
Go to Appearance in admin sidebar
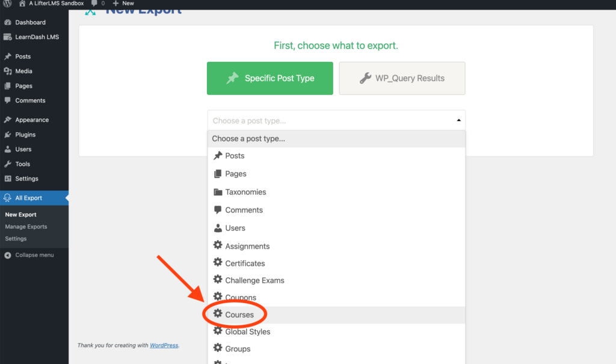[34, 120]
